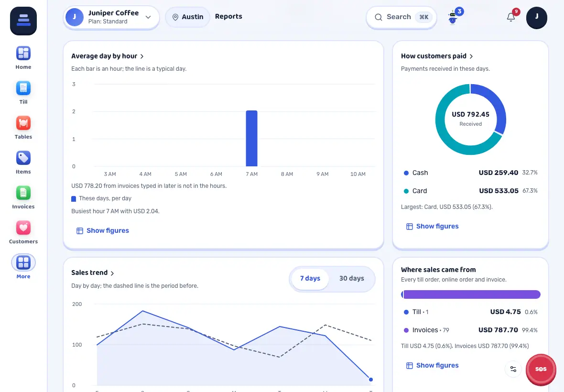
Task: Open the display settings sliders icon
Action: click(x=513, y=369)
